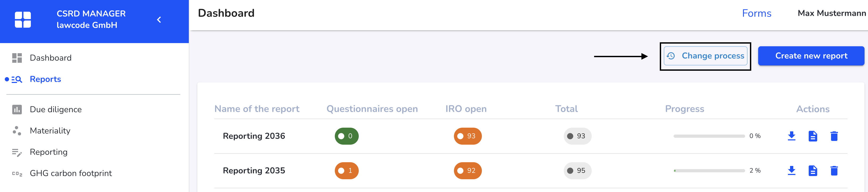Viewport: 868px width, 192px height.
Task: Open the Reporting 2036 report row
Action: [x=531, y=136]
